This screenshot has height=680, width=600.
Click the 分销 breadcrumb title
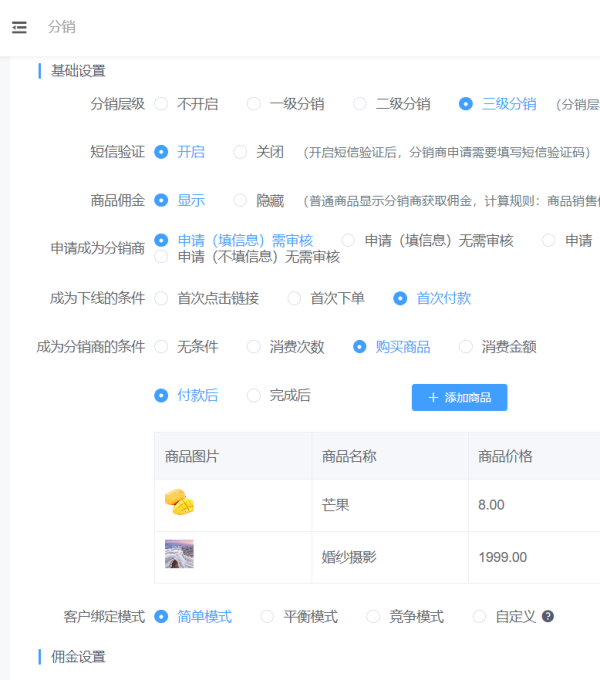tap(62, 27)
